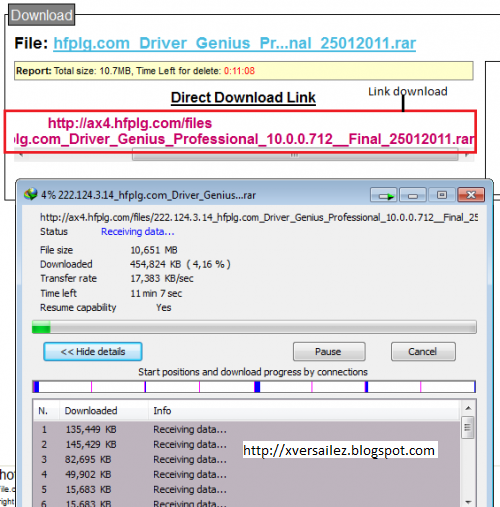Viewport: 500px width, 507px height.
Task: Click the Direct Download Link heading
Action: [243, 98]
